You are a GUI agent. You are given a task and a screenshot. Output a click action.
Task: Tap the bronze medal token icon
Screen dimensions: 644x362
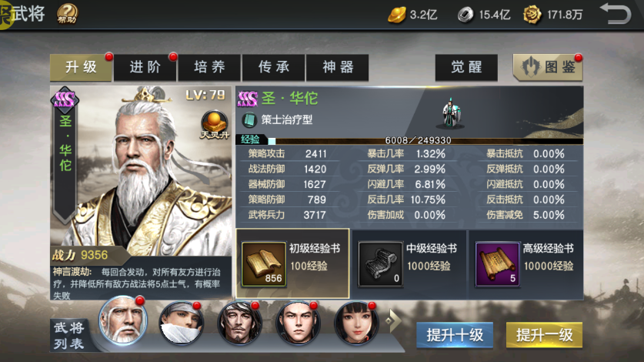(532, 15)
